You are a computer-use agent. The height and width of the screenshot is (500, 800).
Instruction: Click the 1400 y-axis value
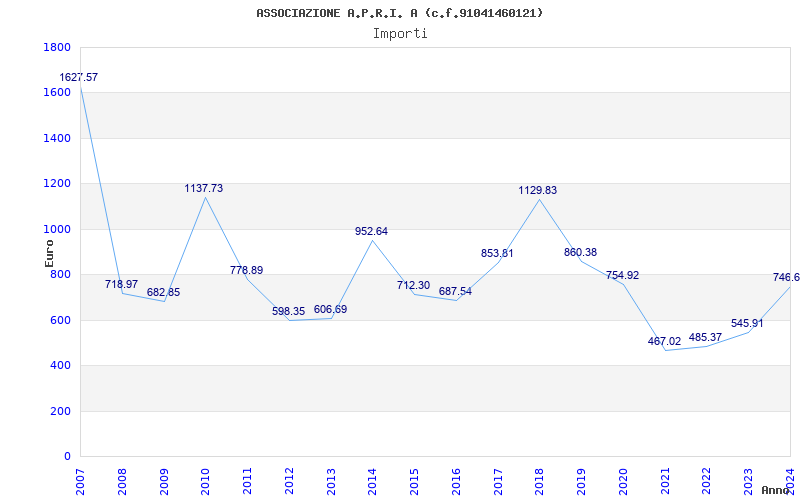[x=57, y=138]
